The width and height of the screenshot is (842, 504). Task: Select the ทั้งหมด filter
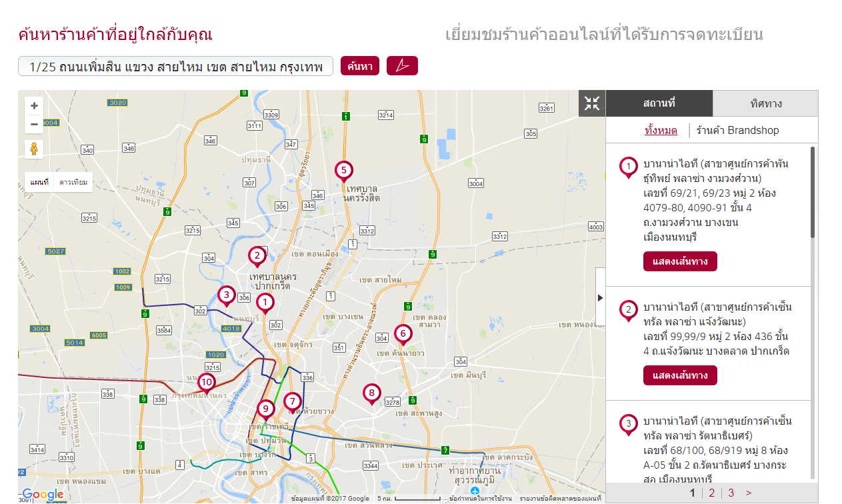[661, 131]
